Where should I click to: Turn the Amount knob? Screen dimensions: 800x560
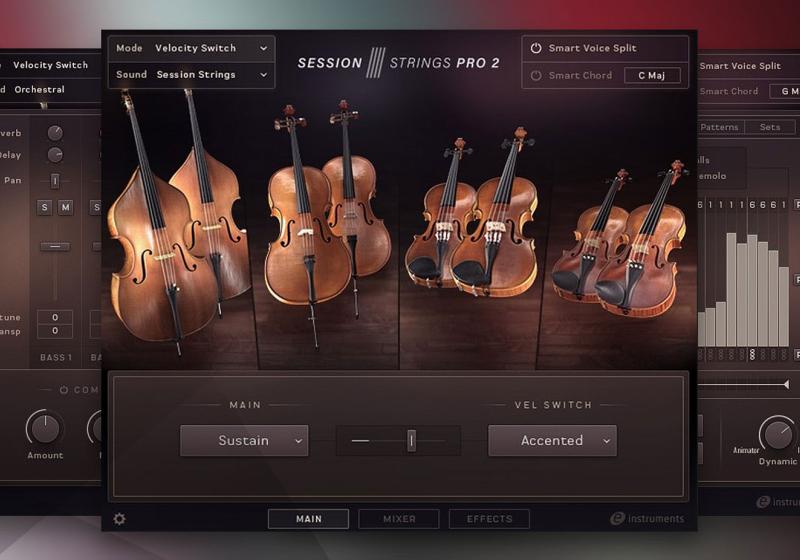(44, 428)
